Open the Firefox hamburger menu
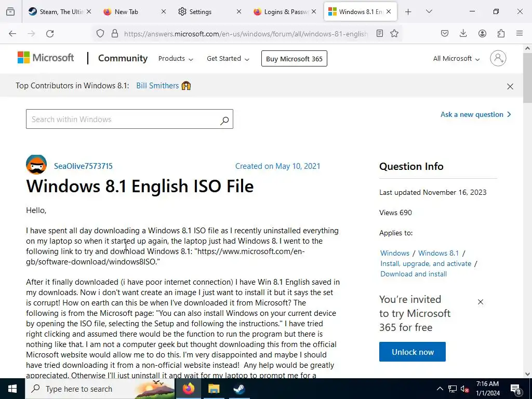 coord(520,33)
